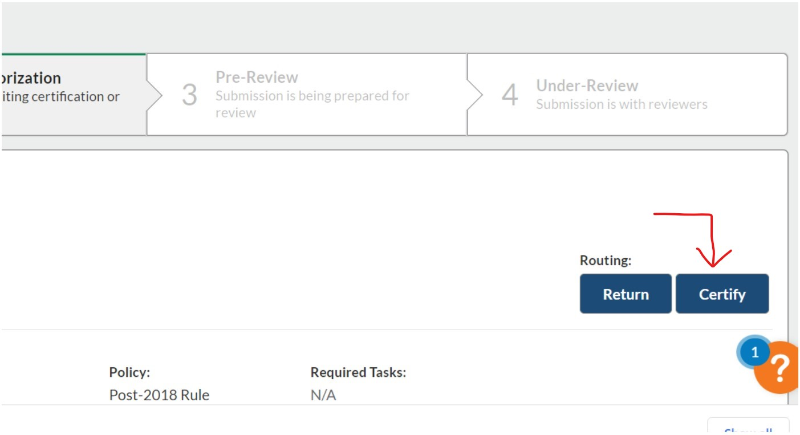
Task: Select the Pre-Review step heading
Action: [257, 77]
